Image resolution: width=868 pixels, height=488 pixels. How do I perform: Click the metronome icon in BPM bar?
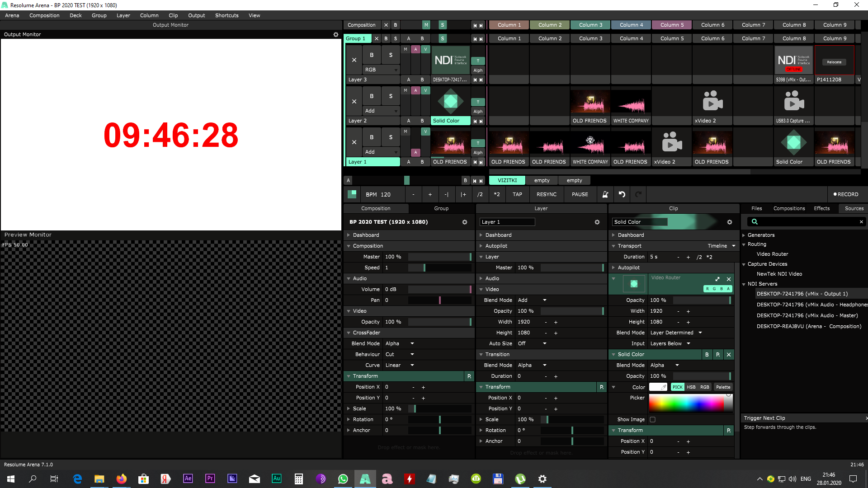[x=605, y=194]
